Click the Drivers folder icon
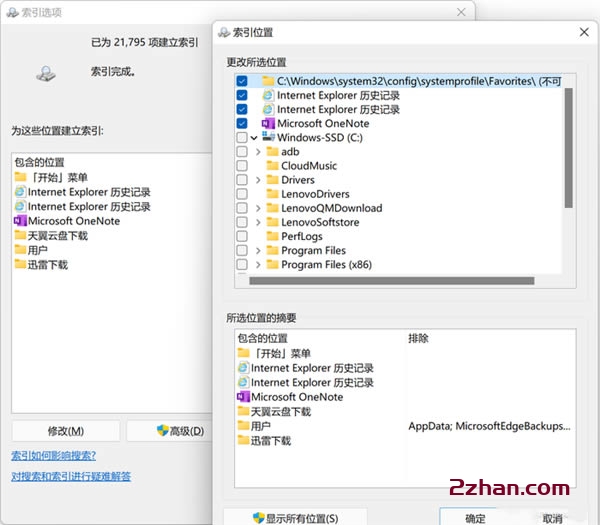The image size is (600, 525). 272,180
